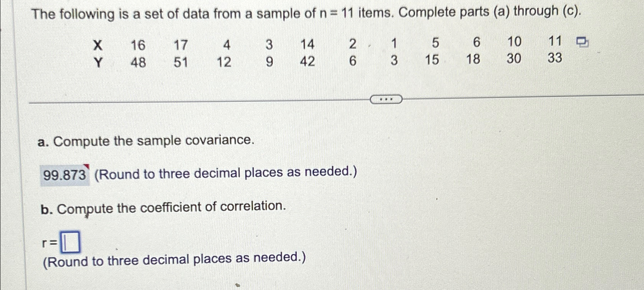Collapse the question area using the ellipsis control
This screenshot has height=290, width=644.
pos(386,99)
